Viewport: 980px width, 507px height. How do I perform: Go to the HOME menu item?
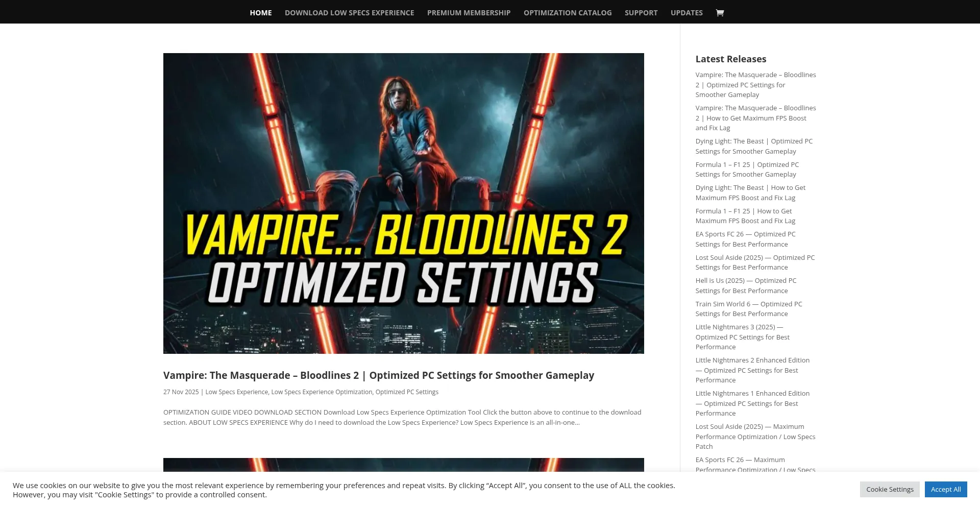(261, 13)
